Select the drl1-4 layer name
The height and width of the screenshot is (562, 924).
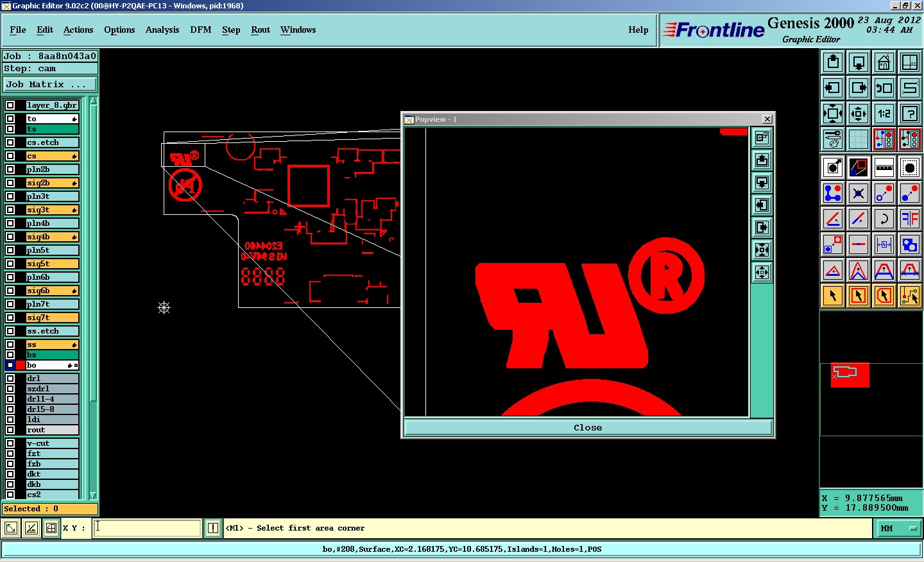(x=52, y=399)
